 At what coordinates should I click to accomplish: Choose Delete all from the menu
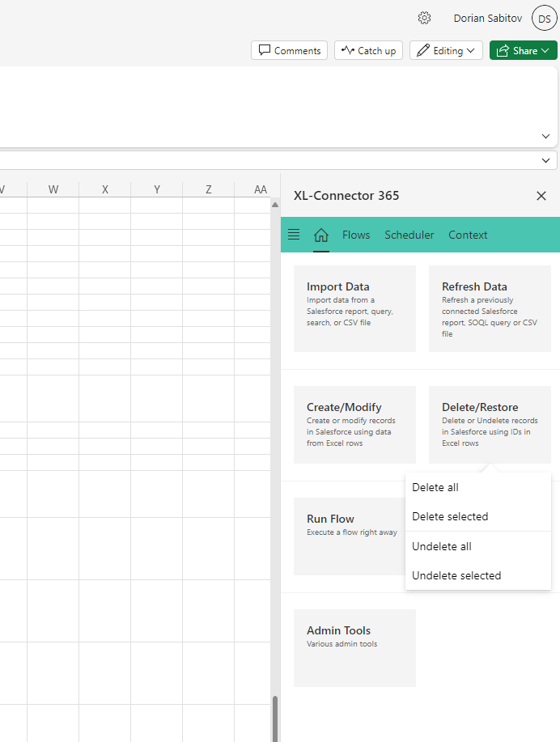tap(478, 487)
